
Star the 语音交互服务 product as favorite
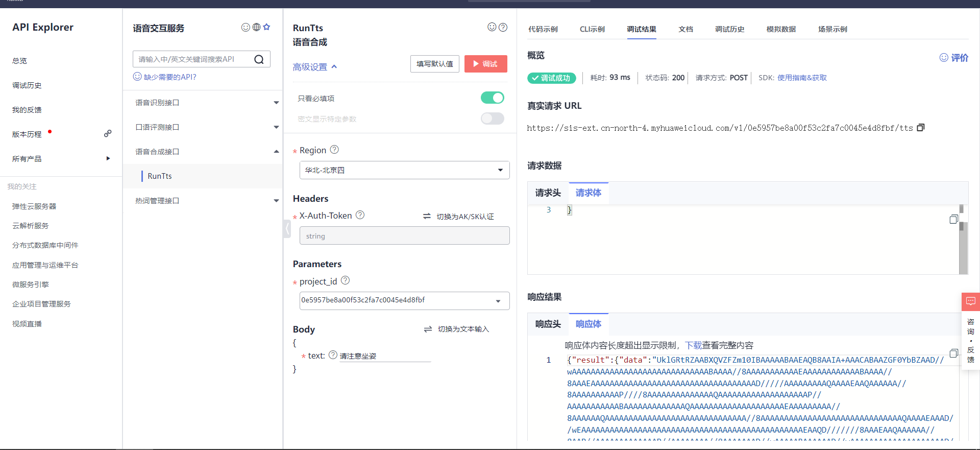tap(266, 27)
